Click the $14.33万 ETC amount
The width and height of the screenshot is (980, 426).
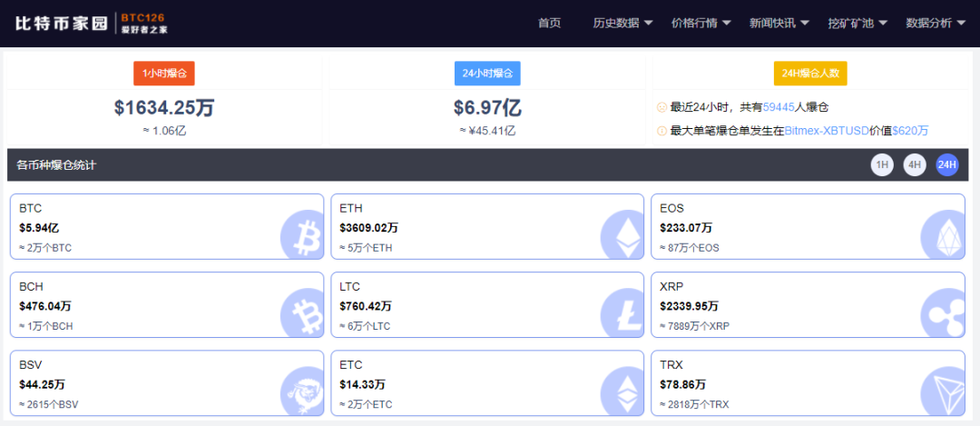[x=362, y=384]
